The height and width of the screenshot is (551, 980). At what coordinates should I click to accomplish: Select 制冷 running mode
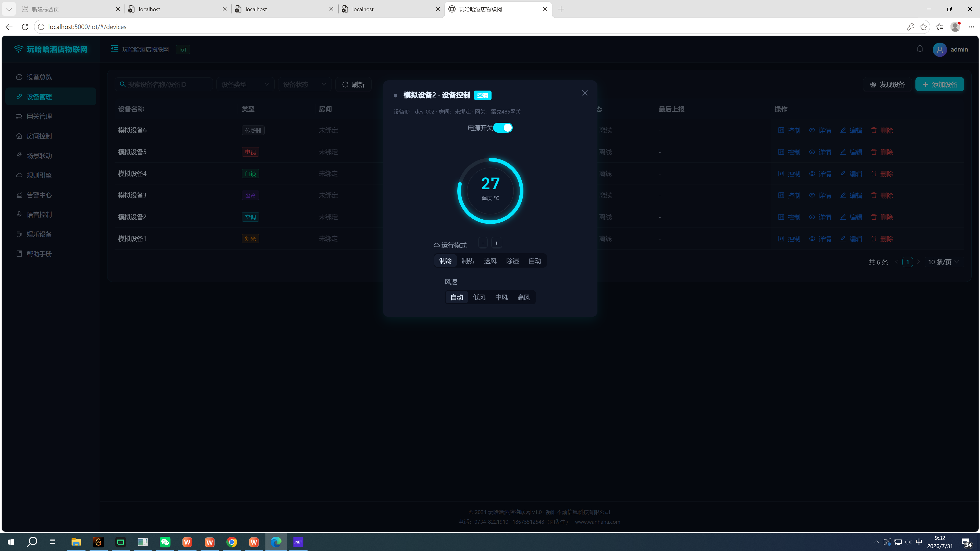point(446,261)
